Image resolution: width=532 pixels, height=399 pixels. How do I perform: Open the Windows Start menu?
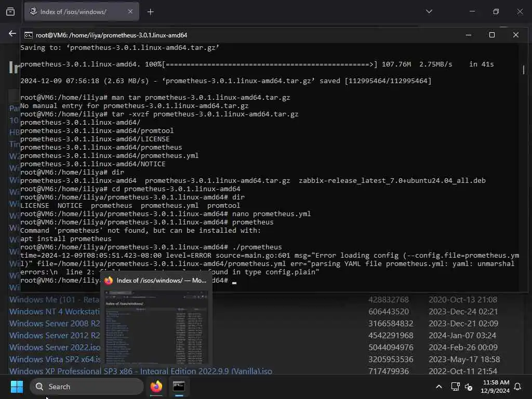[17, 387]
